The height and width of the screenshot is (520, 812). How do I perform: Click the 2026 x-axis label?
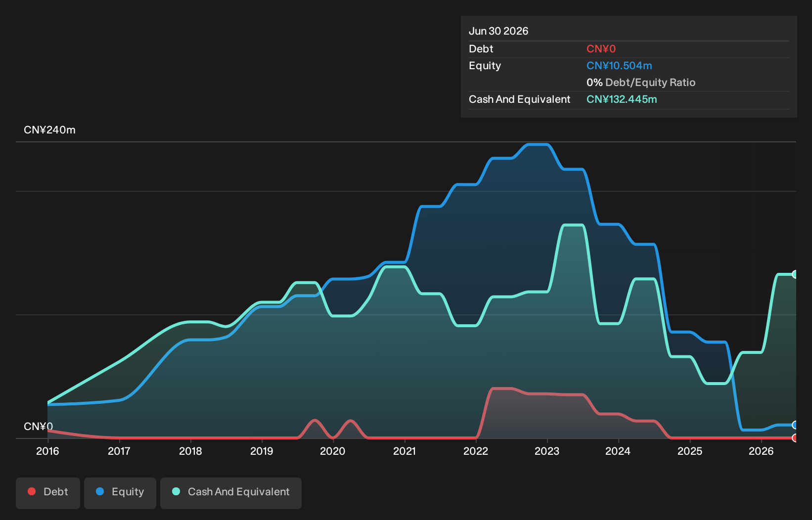coord(761,451)
